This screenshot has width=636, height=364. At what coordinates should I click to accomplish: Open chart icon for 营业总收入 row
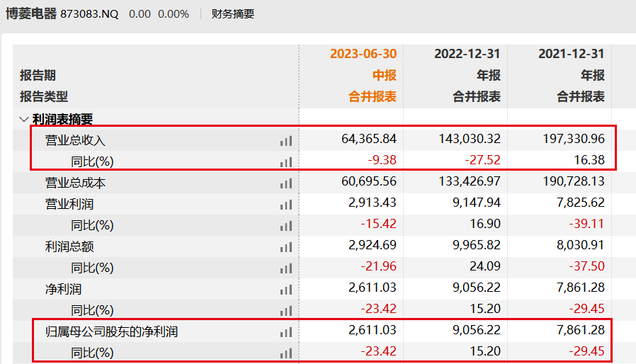point(285,141)
